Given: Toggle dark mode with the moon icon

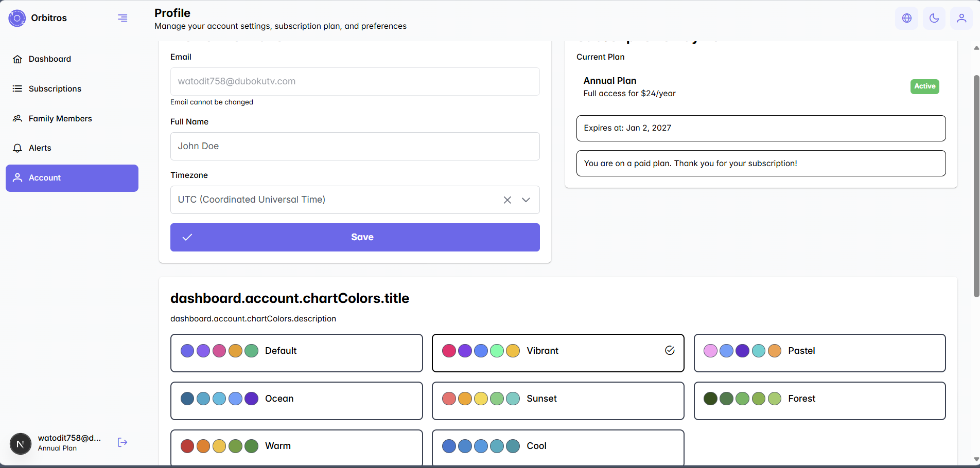Looking at the screenshot, I should click(934, 18).
